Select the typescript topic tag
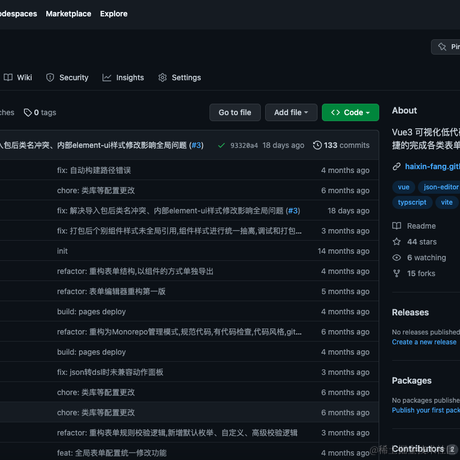The width and height of the screenshot is (460, 460). 412,202
